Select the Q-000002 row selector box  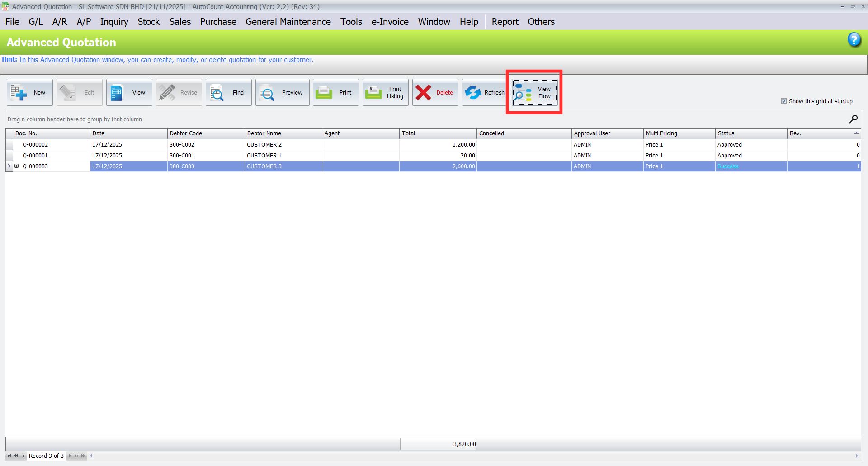tap(9, 144)
